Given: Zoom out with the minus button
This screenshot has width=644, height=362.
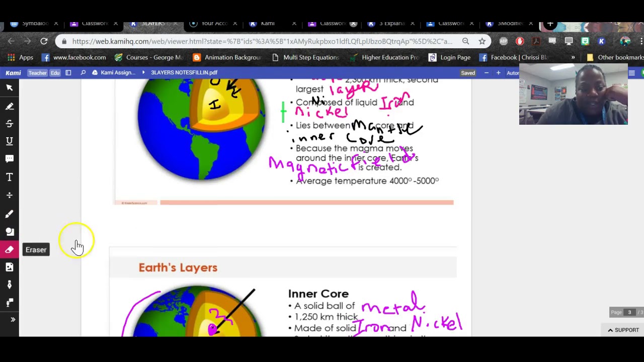Looking at the screenshot, I should pos(486,73).
